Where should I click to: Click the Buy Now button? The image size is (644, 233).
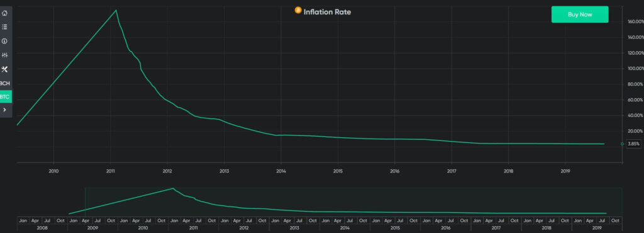point(580,14)
